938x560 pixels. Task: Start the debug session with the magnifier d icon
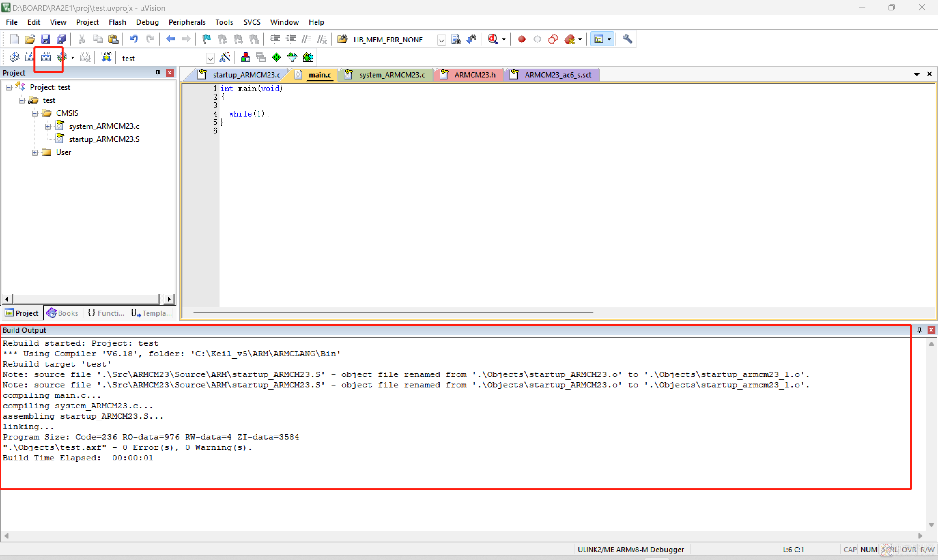492,39
